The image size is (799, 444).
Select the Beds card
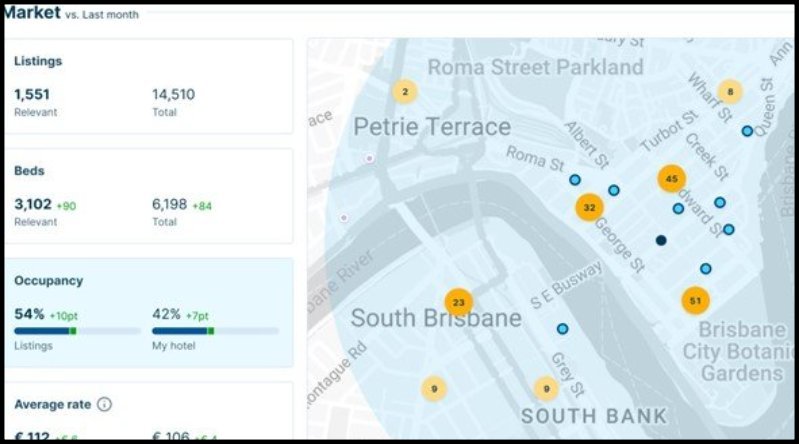click(149, 196)
